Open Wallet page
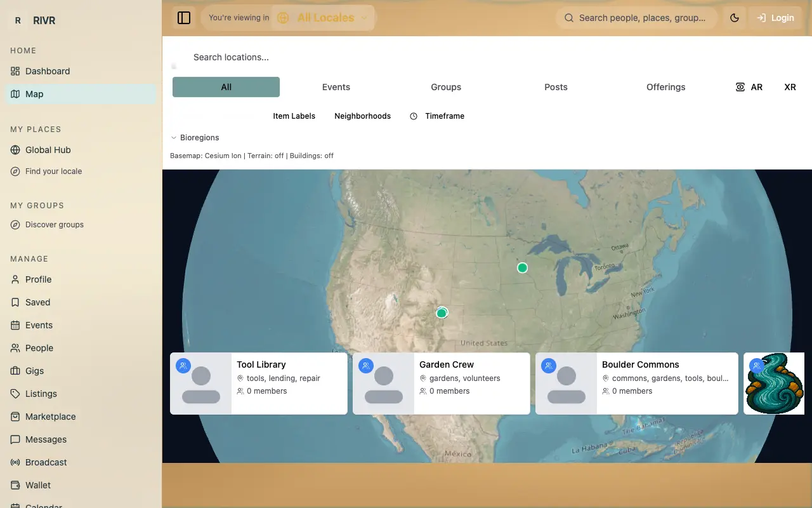 point(80,485)
